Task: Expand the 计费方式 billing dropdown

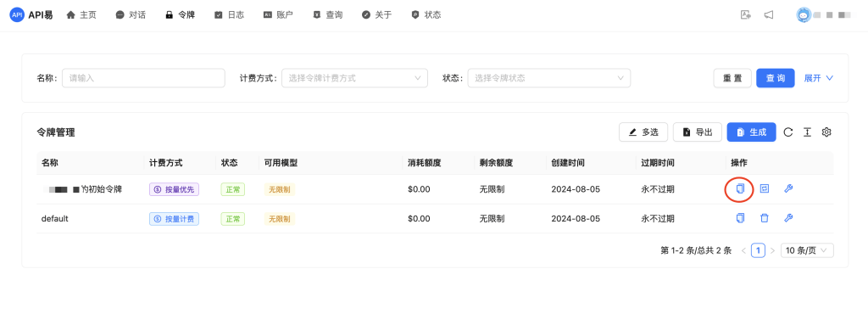Action: pos(355,78)
